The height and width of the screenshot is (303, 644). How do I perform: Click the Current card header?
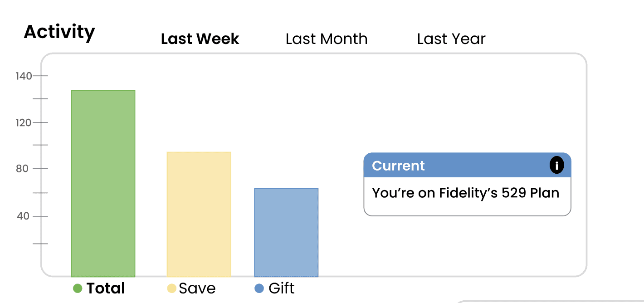pos(468,165)
